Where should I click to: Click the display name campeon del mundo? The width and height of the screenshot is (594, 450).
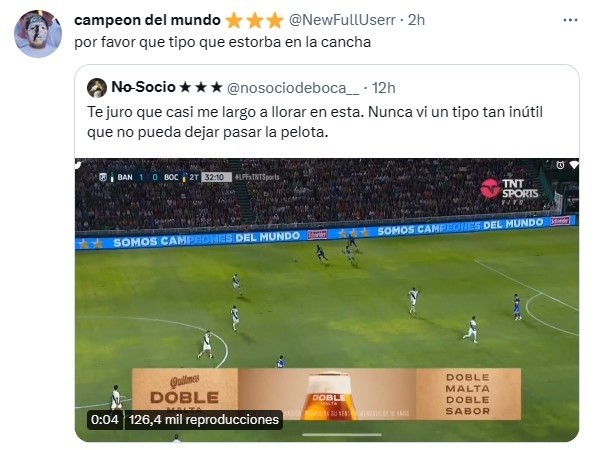click(x=147, y=20)
